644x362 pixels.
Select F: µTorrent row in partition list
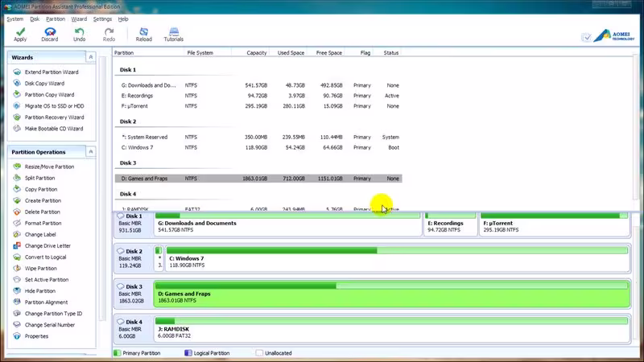[x=258, y=106]
